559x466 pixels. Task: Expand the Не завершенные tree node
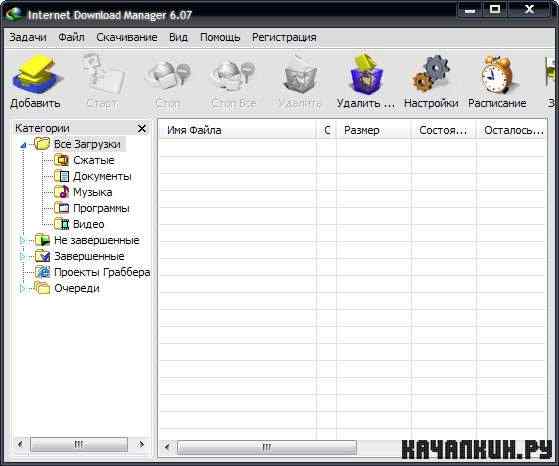22,240
